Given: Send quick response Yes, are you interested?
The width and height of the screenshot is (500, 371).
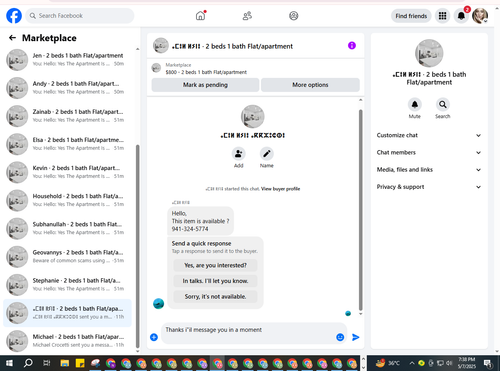Looking at the screenshot, I should [x=215, y=265].
